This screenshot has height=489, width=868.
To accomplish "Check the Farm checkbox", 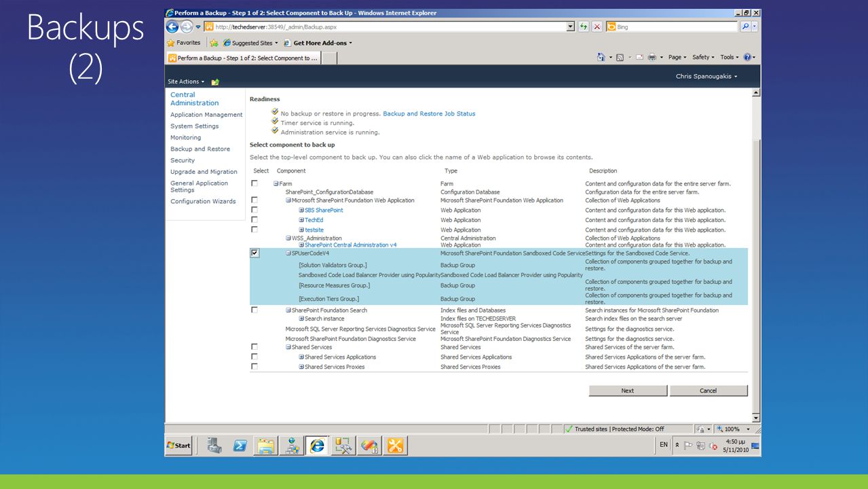I will tap(254, 183).
